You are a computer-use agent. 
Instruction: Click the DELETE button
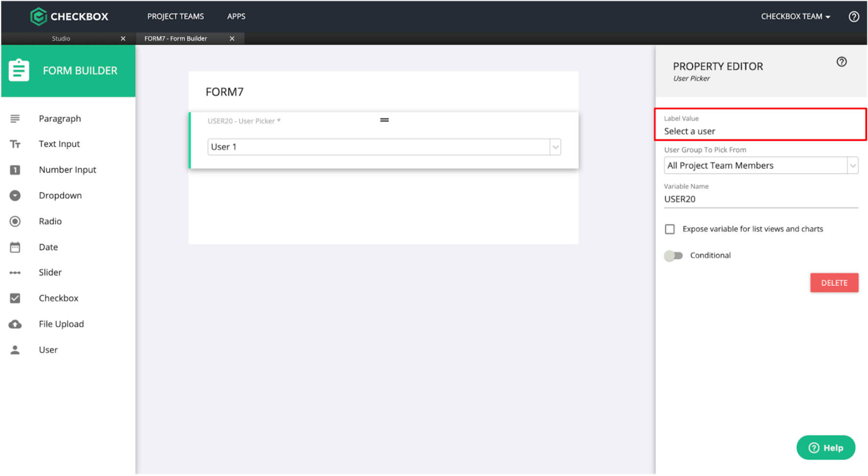[x=834, y=282]
